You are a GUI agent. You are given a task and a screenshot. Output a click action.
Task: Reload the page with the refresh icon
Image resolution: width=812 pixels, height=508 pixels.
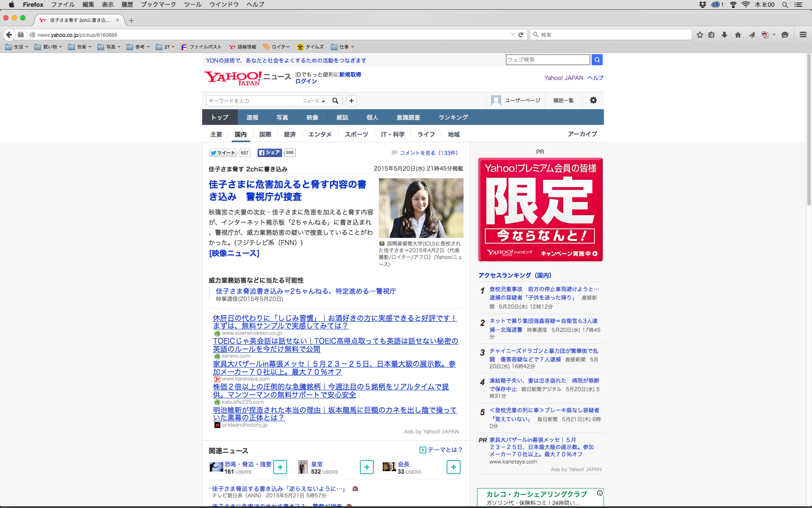[521, 35]
